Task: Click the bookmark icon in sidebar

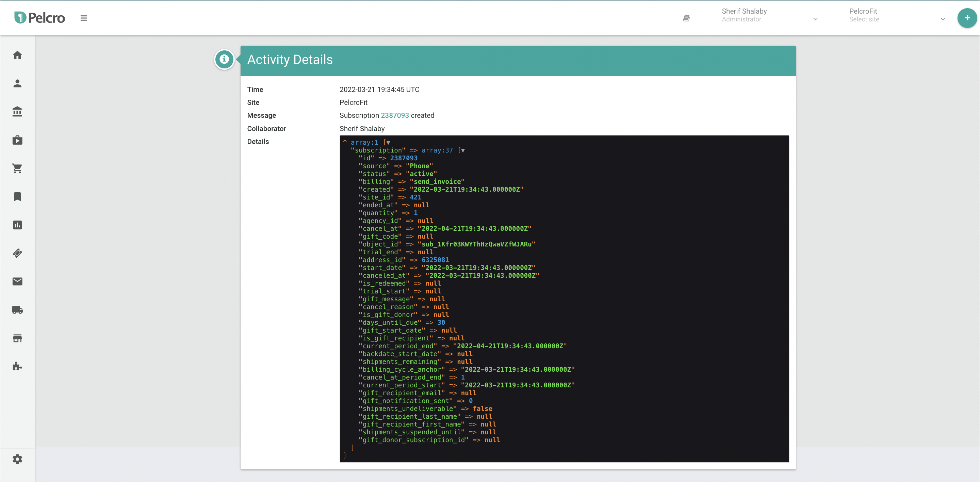Action: (x=17, y=197)
